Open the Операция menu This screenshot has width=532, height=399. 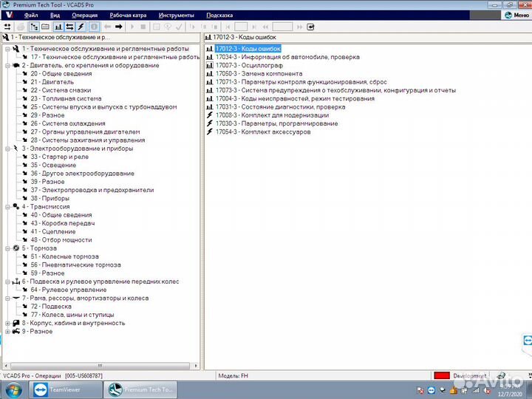click(x=85, y=16)
